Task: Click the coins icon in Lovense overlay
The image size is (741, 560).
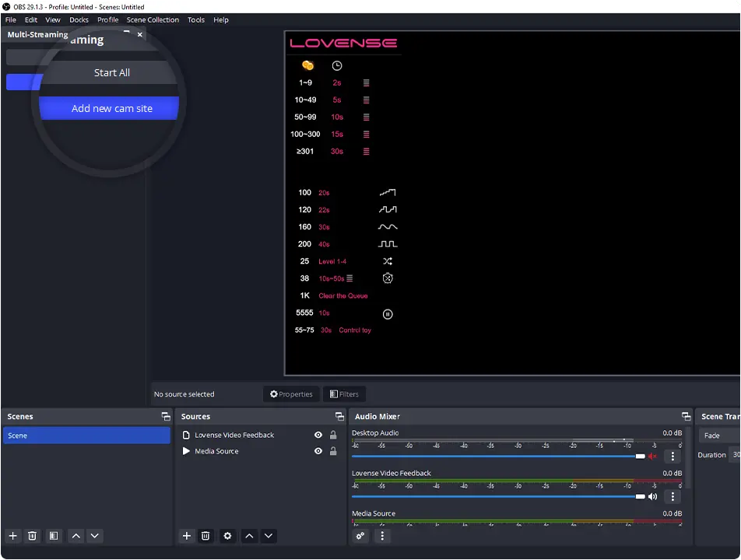Action: (x=307, y=65)
